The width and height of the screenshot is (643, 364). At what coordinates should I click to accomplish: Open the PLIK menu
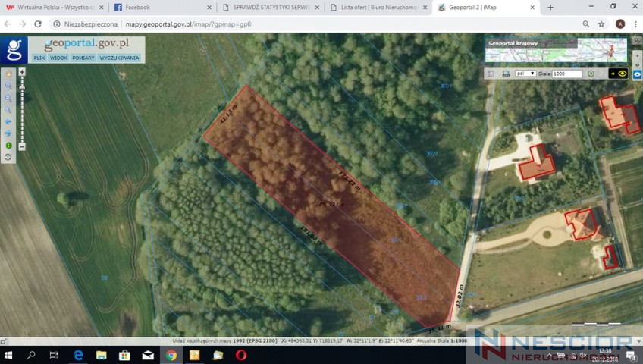[39, 58]
